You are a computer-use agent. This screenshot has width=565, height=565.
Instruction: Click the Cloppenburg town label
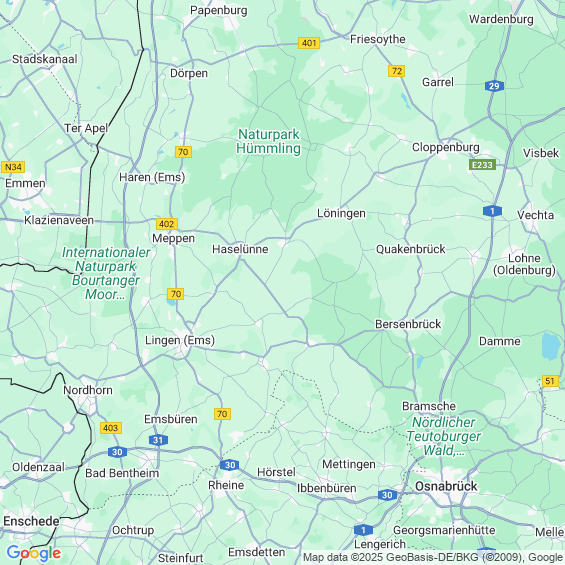446,147
